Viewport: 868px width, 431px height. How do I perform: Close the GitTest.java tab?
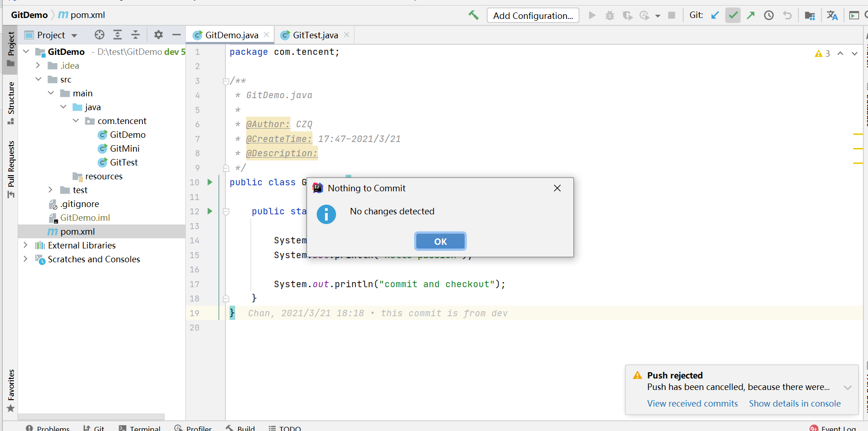coord(347,35)
